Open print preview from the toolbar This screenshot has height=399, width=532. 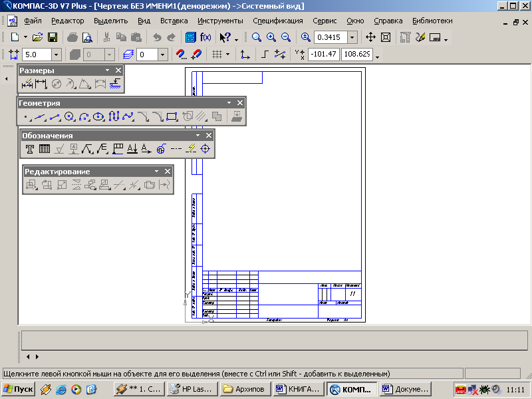pos(87,37)
